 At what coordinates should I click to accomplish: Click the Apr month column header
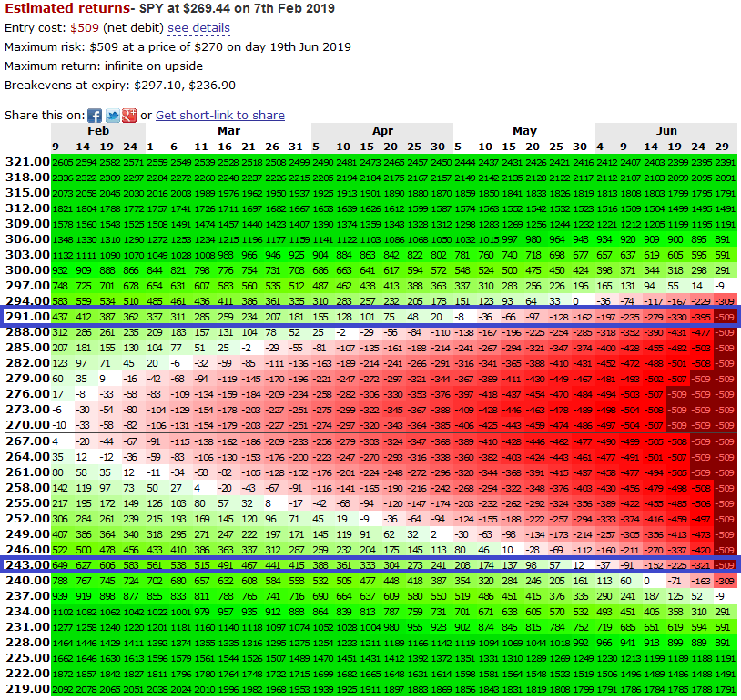[382, 131]
